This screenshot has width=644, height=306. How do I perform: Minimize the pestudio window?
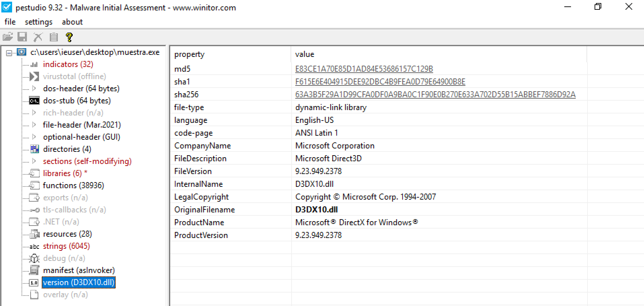click(568, 7)
